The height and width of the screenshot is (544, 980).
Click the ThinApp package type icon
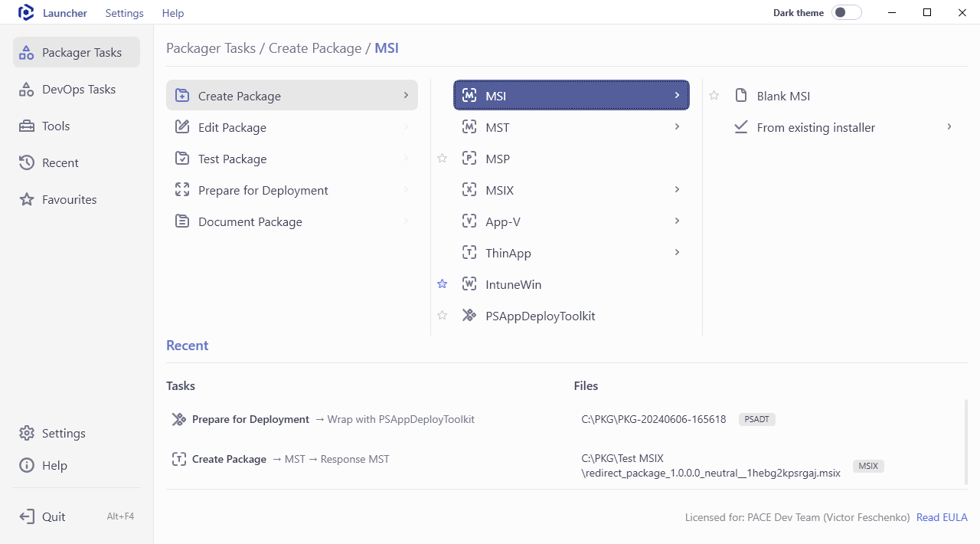tap(469, 253)
